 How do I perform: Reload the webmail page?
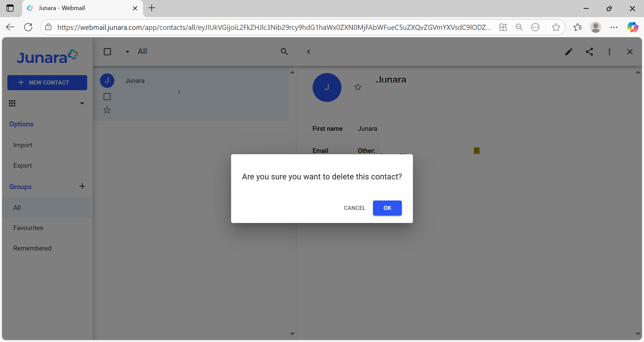(29, 27)
